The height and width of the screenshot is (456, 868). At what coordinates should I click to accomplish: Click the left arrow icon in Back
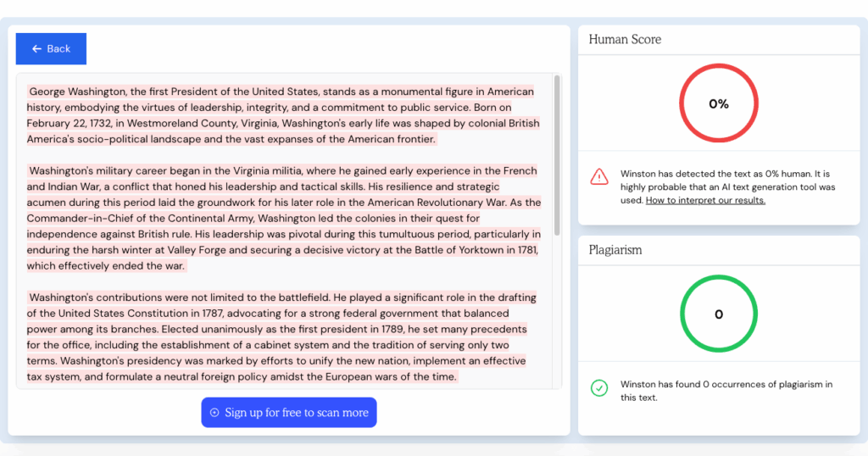click(x=36, y=48)
